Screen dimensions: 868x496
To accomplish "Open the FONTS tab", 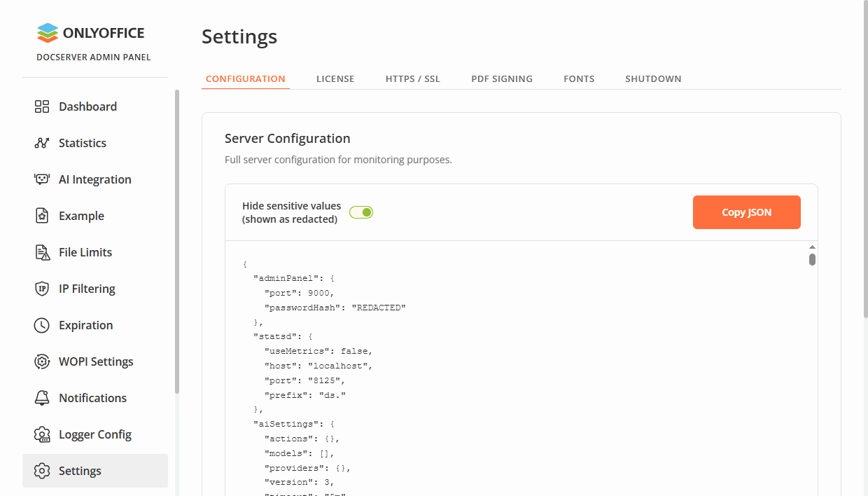I will (579, 78).
